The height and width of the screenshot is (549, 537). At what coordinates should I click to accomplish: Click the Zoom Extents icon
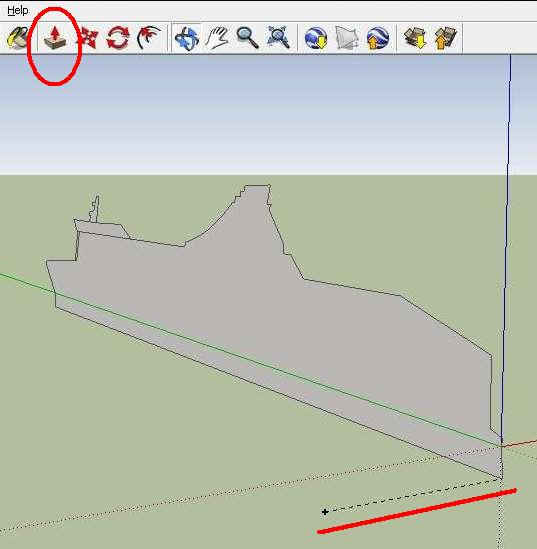click(x=278, y=37)
